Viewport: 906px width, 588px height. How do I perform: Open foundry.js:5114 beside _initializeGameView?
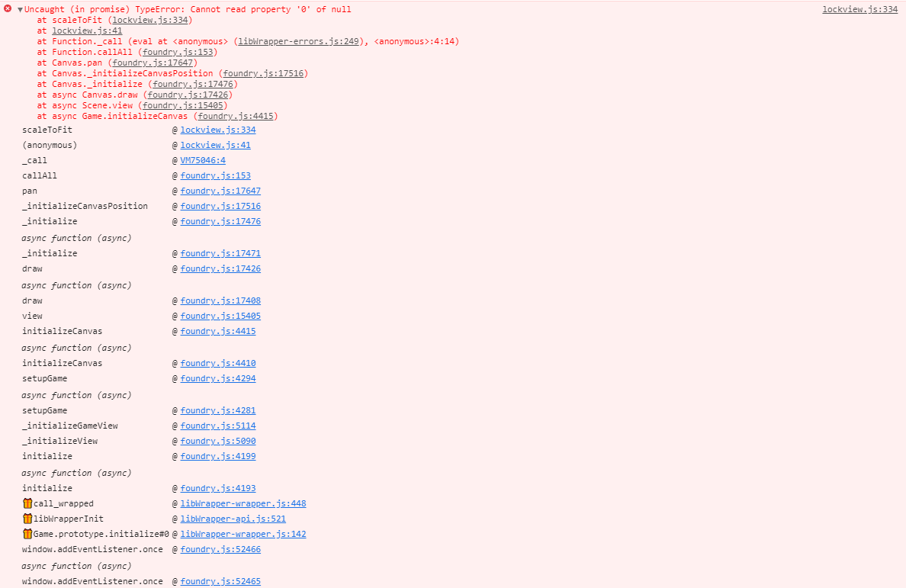tap(219, 426)
